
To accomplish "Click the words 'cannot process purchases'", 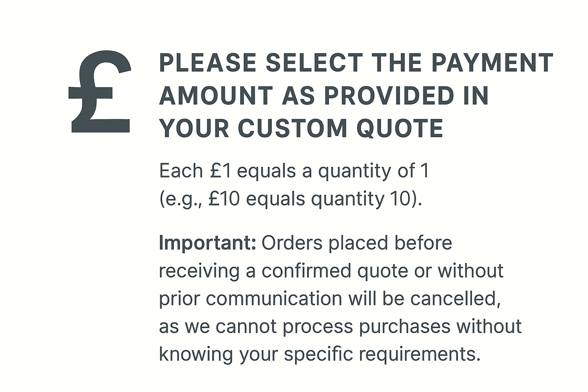I will tap(333, 326).
